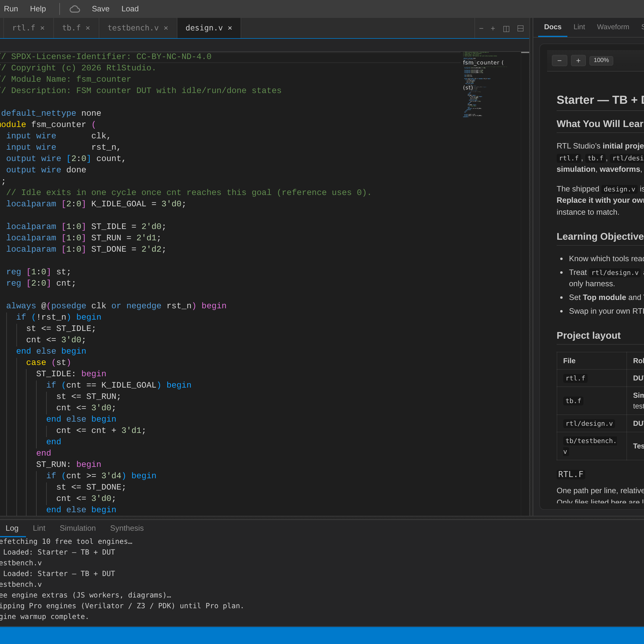644x644 pixels.
Task: Open the Run menu
Action: 11,9
